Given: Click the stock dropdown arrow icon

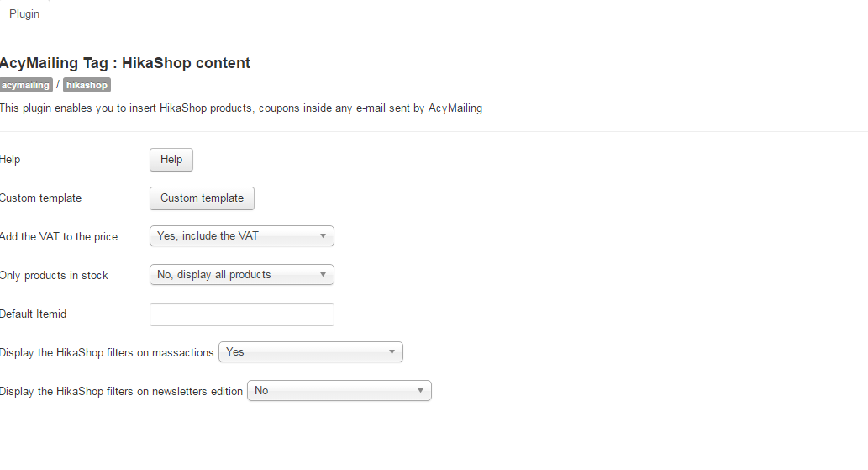Looking at the screenshot, I should (323, 275).
